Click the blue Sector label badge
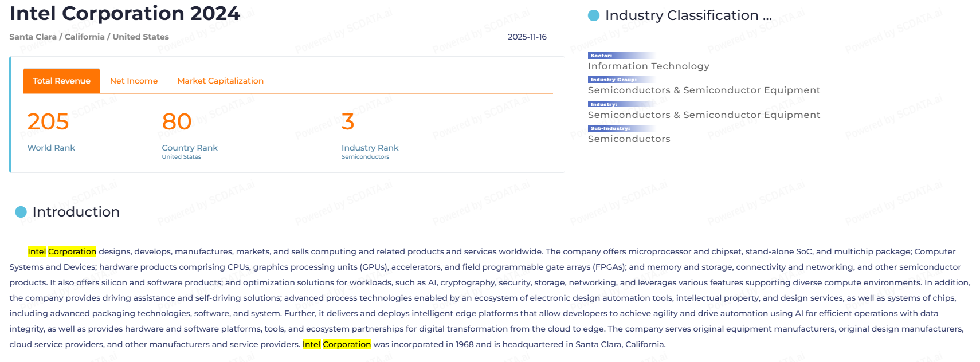The height and width of the screenshot is (362, 980). [601, 56]
